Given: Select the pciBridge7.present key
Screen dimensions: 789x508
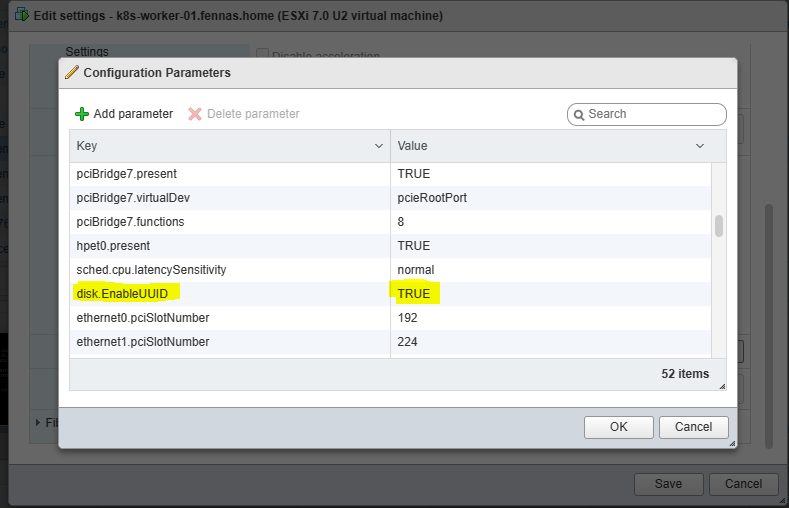Looking at the screenshot, I should tap(126, 174).
